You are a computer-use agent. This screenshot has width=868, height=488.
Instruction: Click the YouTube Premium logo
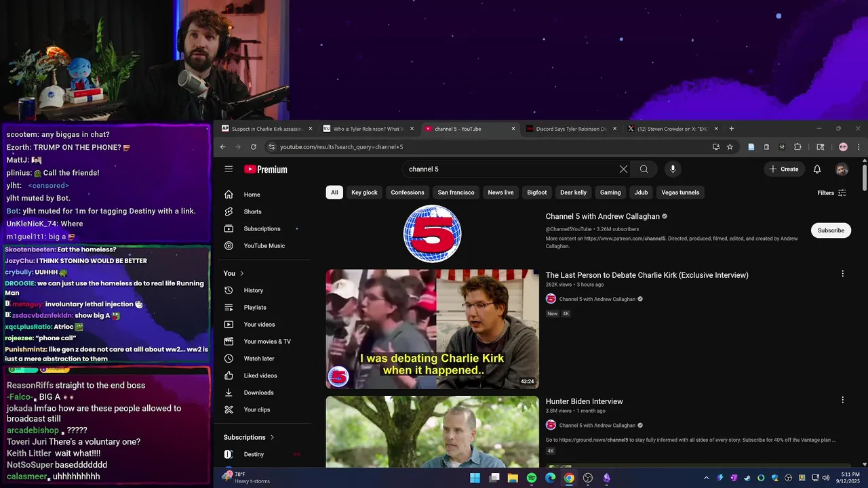point(266,169)
